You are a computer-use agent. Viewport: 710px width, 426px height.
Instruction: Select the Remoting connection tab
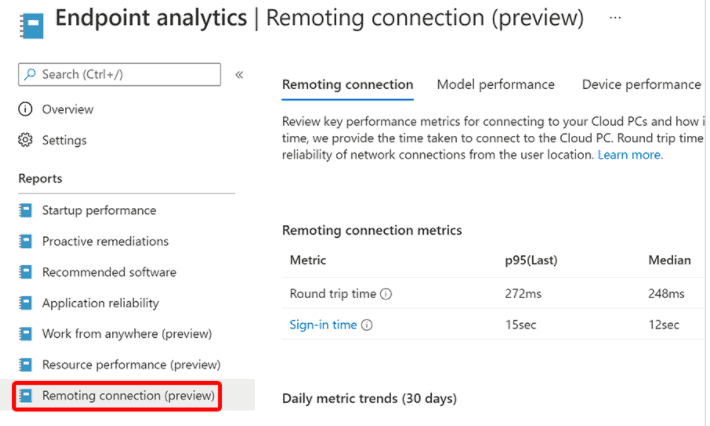347,85
